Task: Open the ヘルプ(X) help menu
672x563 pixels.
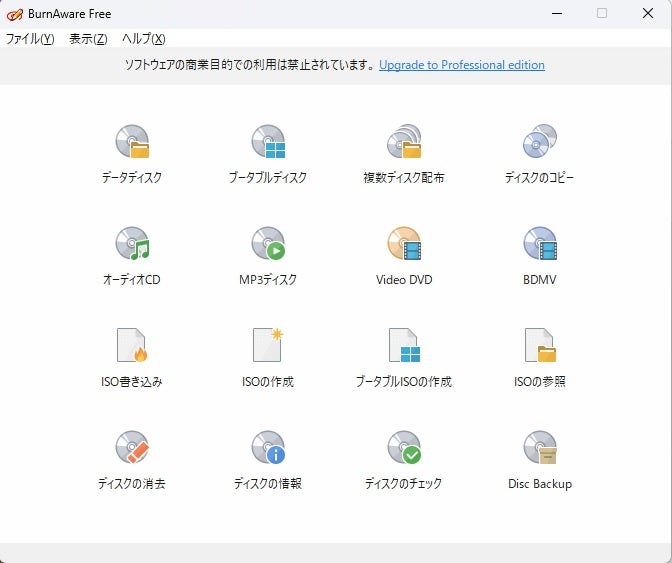Action: point(143,39)
